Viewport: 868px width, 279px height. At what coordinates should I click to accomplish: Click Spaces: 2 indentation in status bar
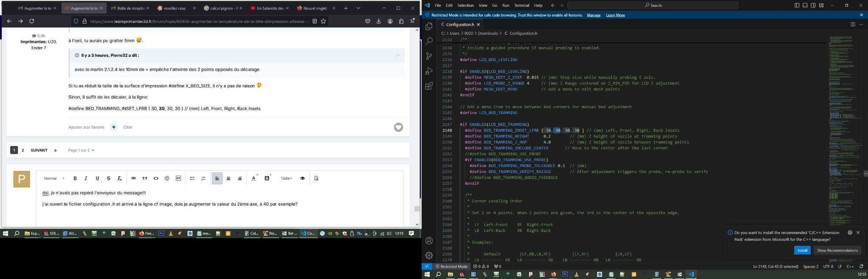[x=810, y=266]
